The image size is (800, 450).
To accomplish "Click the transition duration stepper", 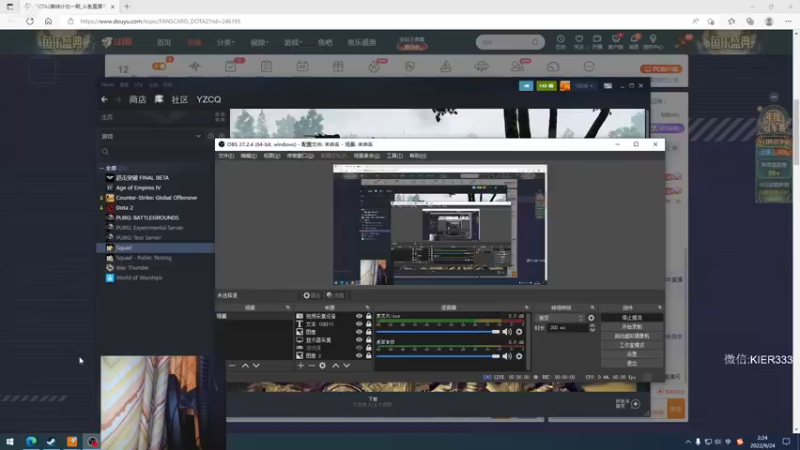I will click(592, 328).
